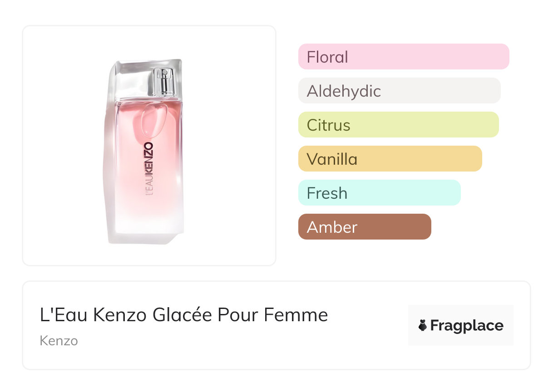This screenshot has height=392, width=553.
Task: Select the pink Floral accord bar
Action: 403,57
